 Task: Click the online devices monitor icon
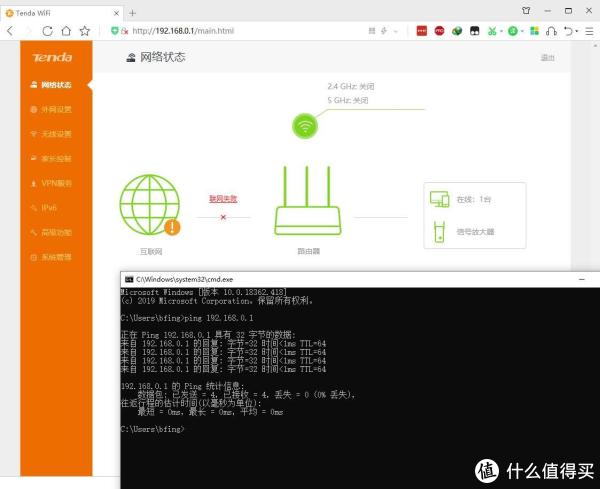(x=439, y=199)
